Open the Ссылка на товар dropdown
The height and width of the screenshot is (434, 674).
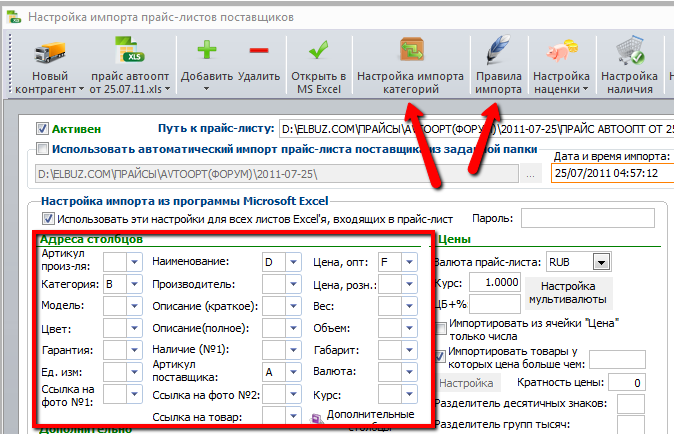coord(293,416)
